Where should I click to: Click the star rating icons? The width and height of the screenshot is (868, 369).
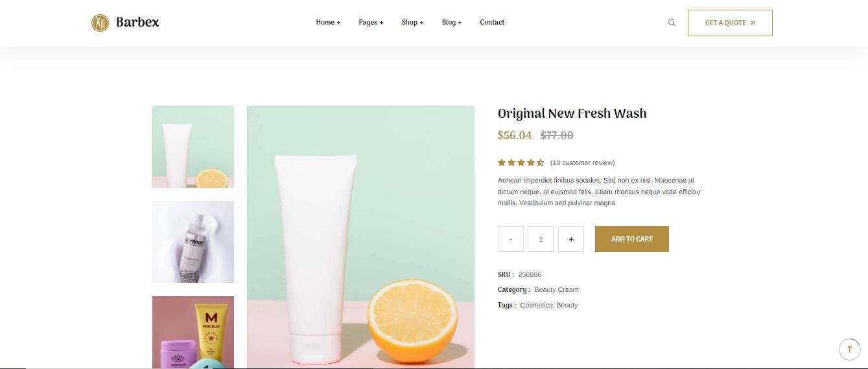click(x=521, y=163)
